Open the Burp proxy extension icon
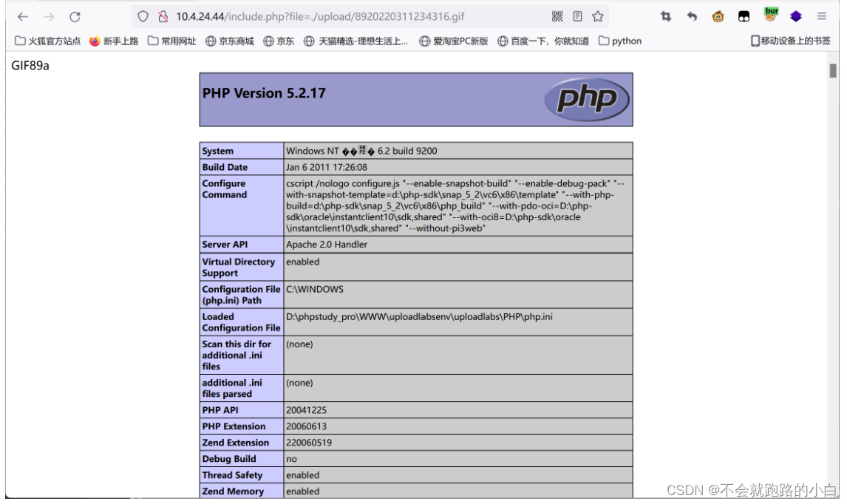This screenshot has height=504, width=847. (771, 15)
